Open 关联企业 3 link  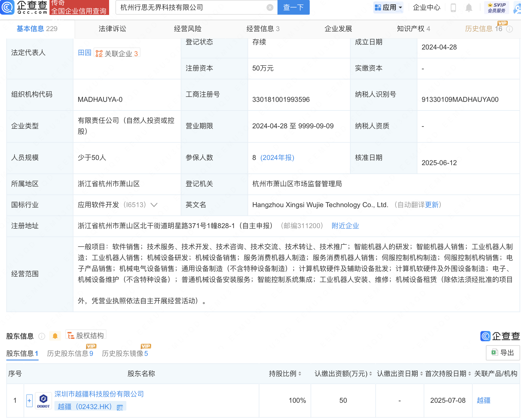coord(117,54)
